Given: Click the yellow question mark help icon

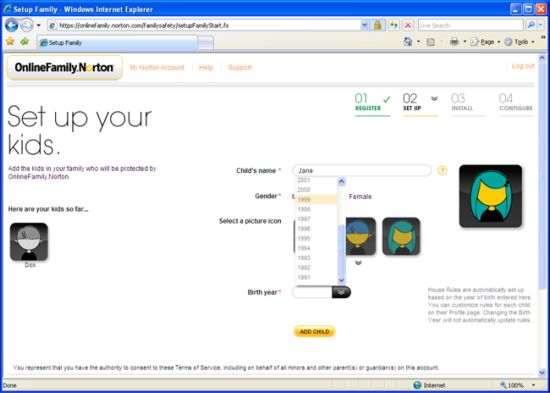Looking at the screenshot, I should (442, 171).
